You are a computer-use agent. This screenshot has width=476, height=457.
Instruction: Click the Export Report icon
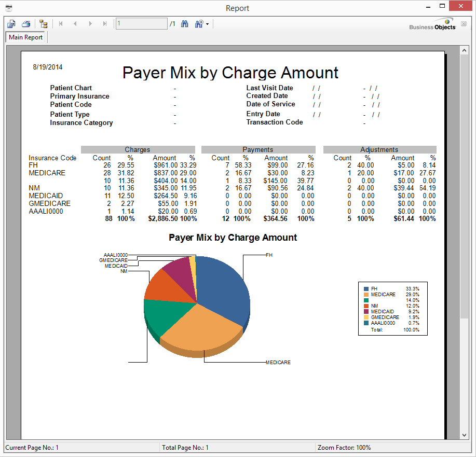pyautogui.click(x=11, y=24)
